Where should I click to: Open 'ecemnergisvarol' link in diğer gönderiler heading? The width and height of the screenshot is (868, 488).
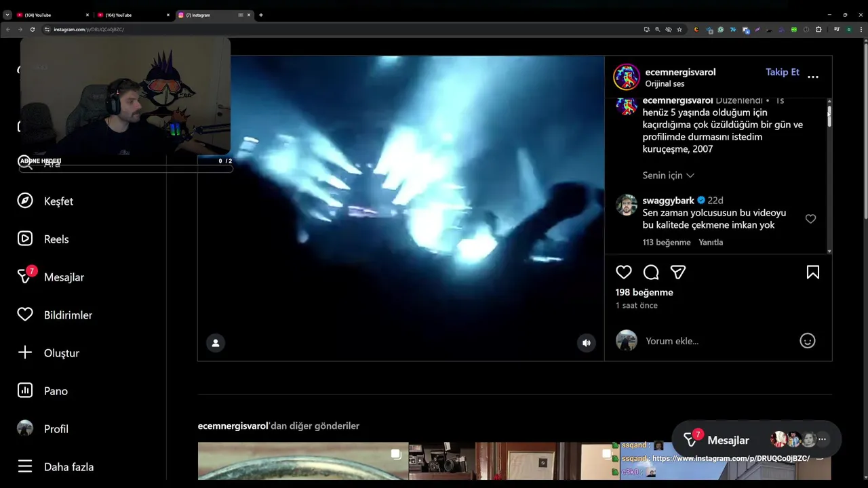click(233, 426)
